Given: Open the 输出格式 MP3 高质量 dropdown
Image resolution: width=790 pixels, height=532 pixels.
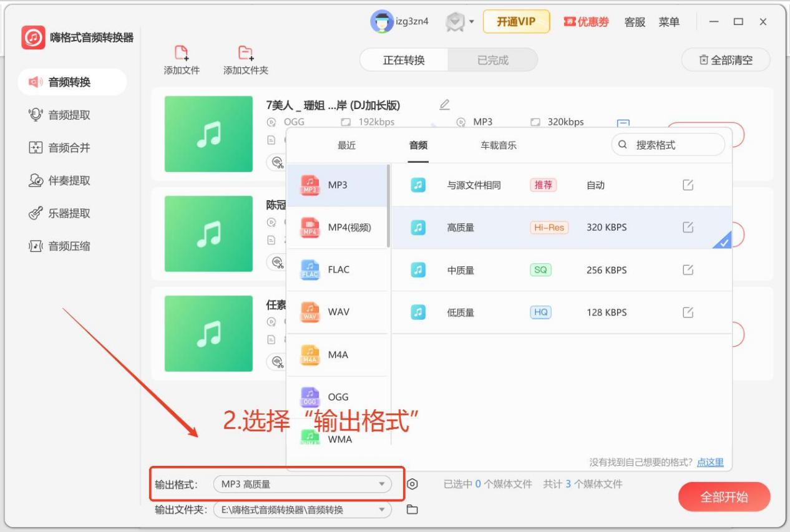Looking at the screenshot, I should point(302,484).
